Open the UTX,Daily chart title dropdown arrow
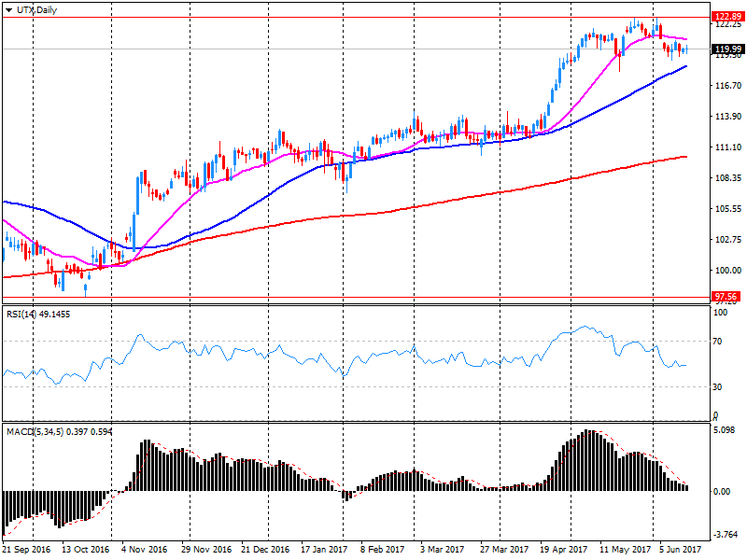Image resolution: width=747 pixels, height=560 pixels. pos(8,10)
